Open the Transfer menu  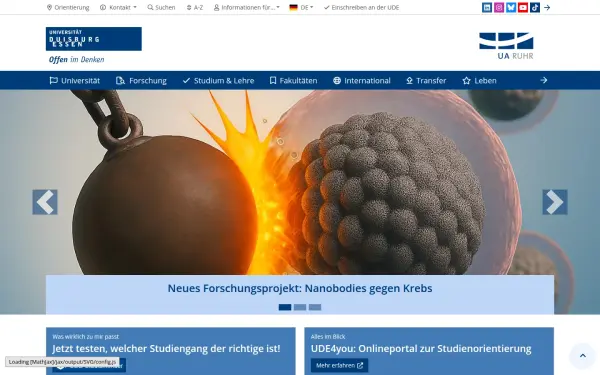click(x=426, y=80)
